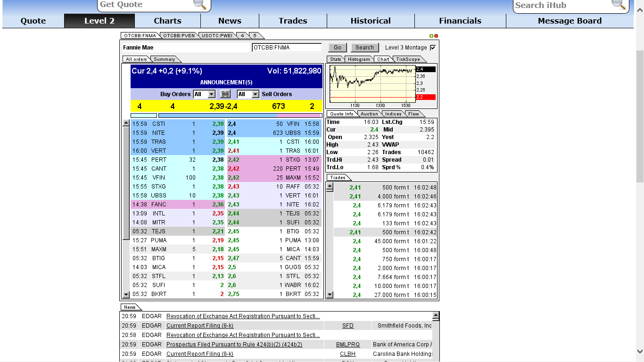
Task: Click the Search button beside Go
Action: (364, 48)
